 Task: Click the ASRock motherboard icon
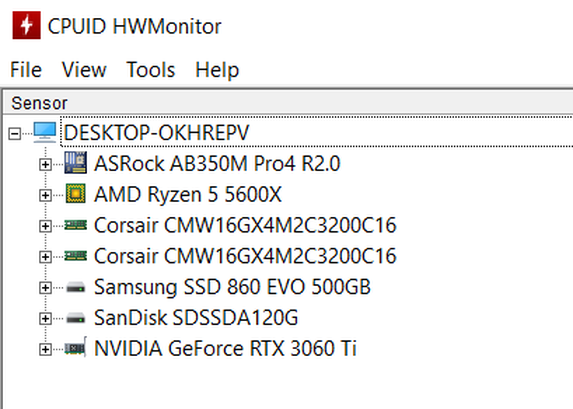76,163
